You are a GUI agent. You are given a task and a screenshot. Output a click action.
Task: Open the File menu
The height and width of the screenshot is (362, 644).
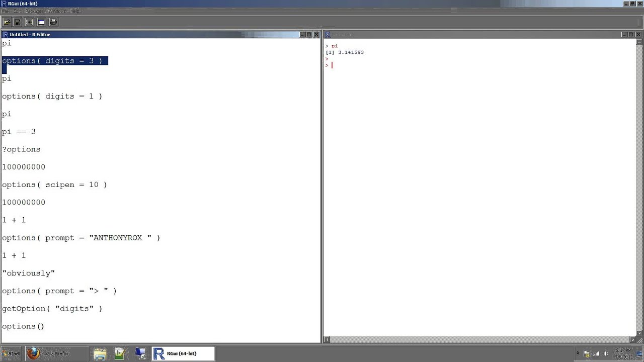point(6,11)
